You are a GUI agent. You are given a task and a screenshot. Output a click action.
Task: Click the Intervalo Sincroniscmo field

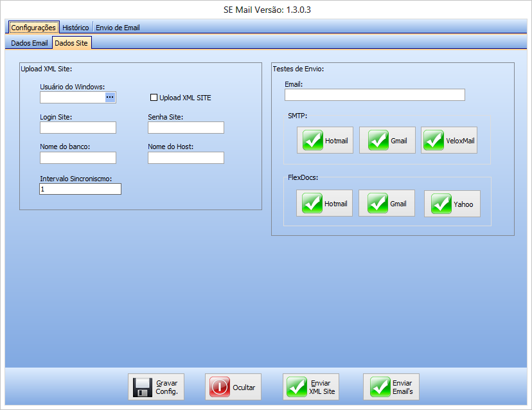(80, 190)
